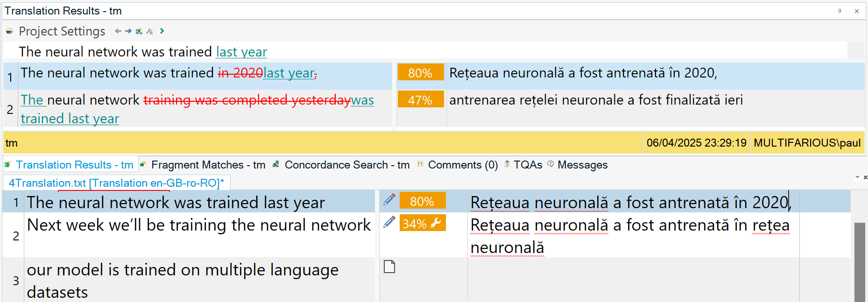
Task: Click the binoculars icon next to Concordance Search
Action: pos(275,164)
